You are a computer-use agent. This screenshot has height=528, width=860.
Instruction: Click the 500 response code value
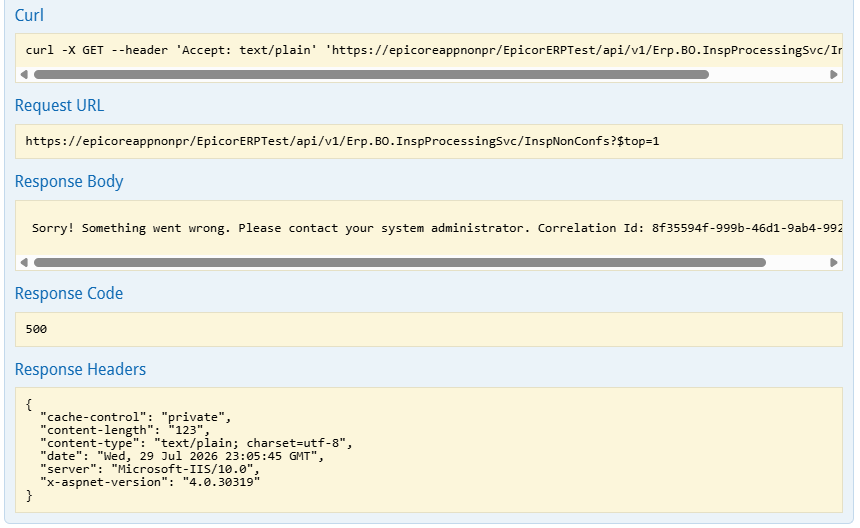coord(36,330)
